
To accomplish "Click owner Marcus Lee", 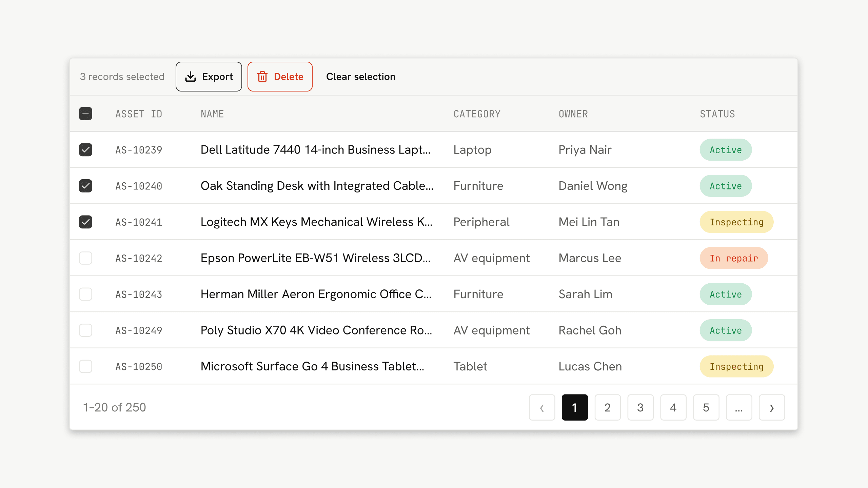I will pos(590,258).
